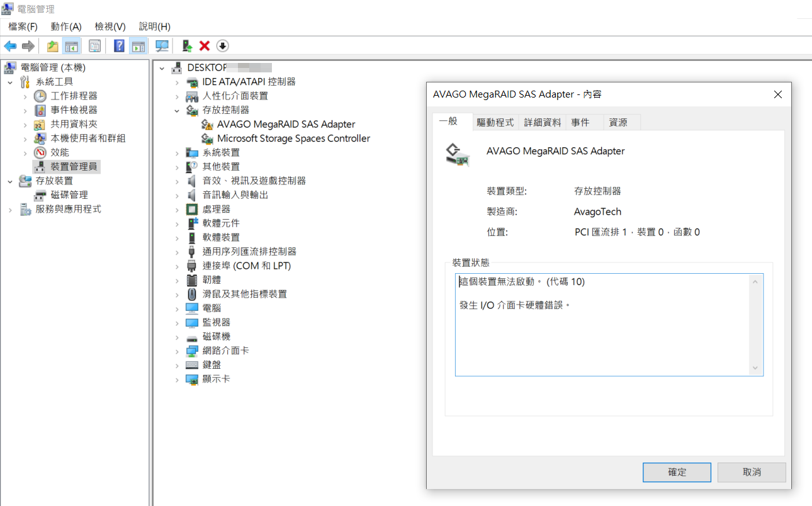812x506 pixels.
Task: Open the 檢視(V) menu
Action: tap(110, 26)
